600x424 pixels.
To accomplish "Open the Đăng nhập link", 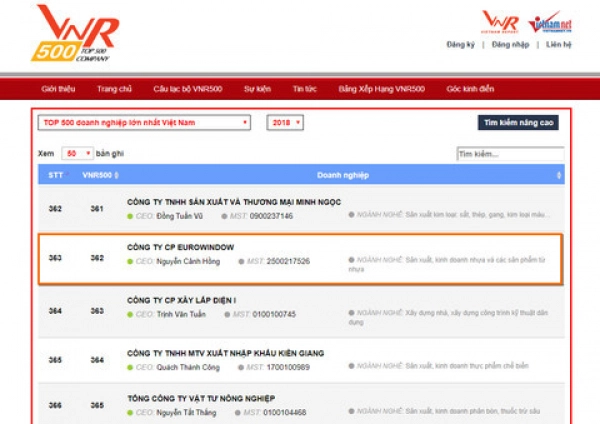I will [x=510, y=45].
